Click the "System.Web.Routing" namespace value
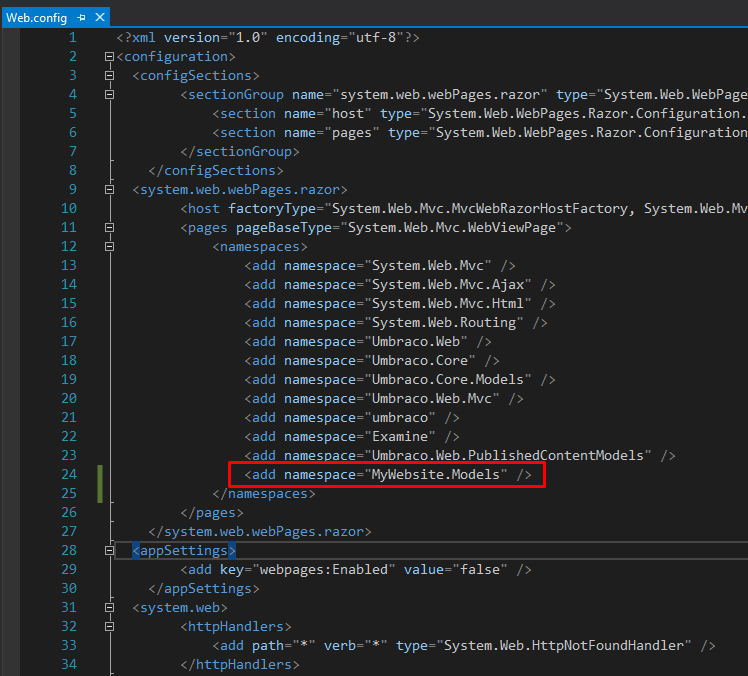The image size is (748, 676). pos(444,322)
